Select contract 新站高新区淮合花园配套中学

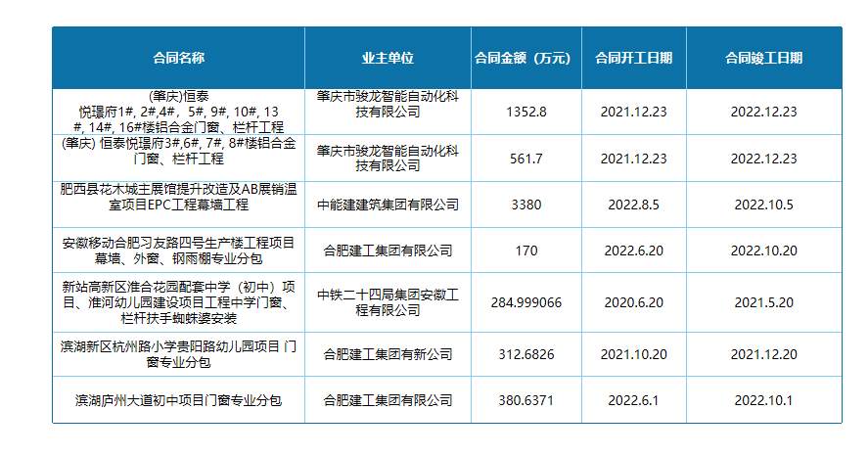179,302
